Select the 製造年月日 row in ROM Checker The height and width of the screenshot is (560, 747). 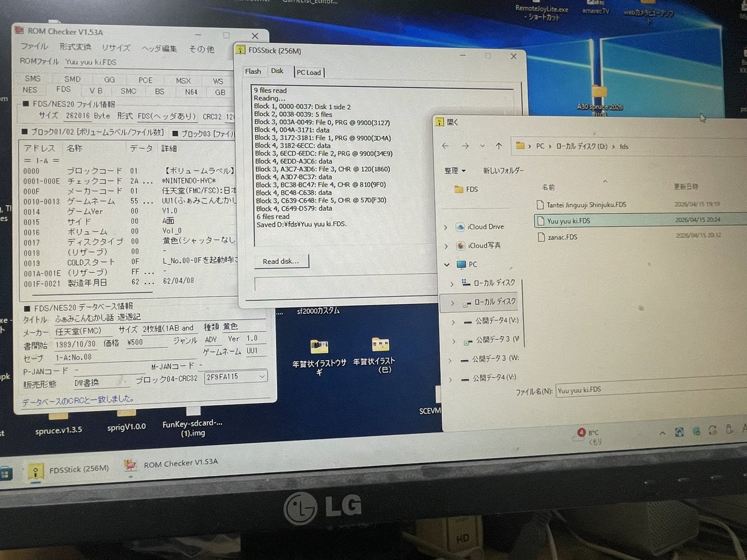click(129, 281)
